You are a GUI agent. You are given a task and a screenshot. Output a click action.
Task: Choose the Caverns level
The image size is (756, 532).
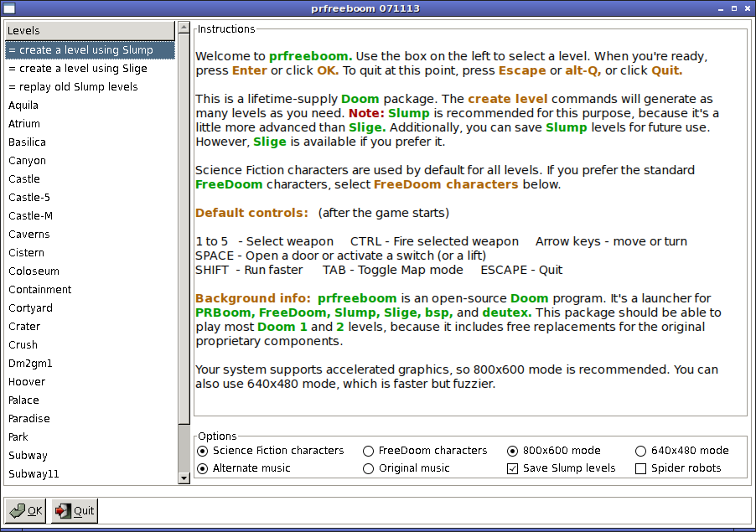(x=91, y=235)
